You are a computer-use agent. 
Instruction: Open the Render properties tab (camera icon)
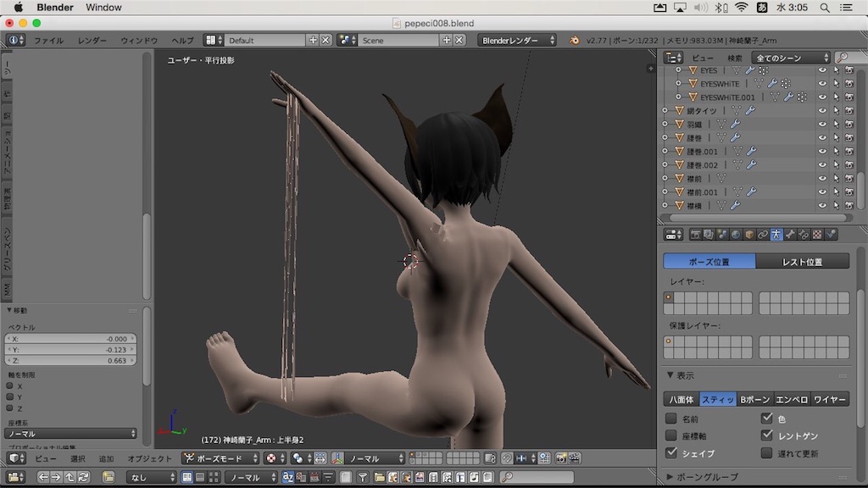click(695, 235)
